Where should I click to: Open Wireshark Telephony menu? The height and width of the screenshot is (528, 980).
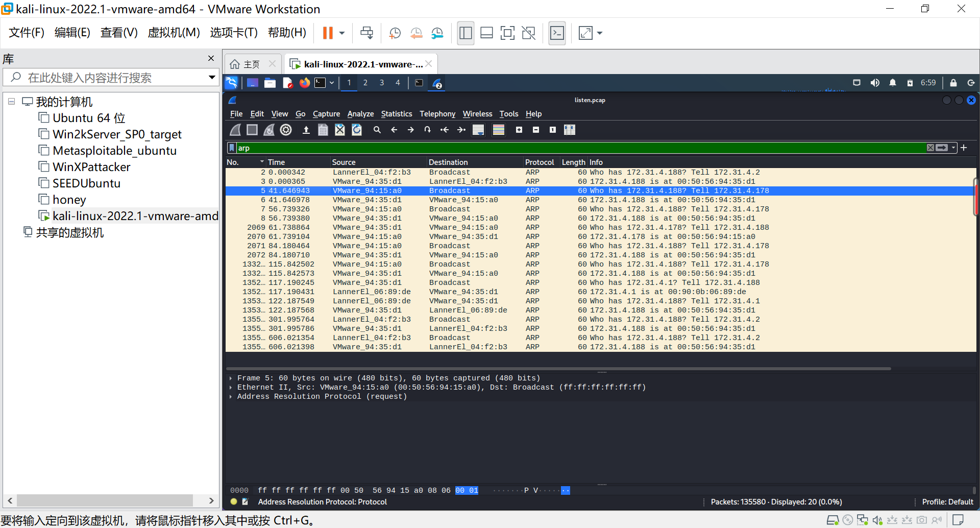(x=437, y=114)
